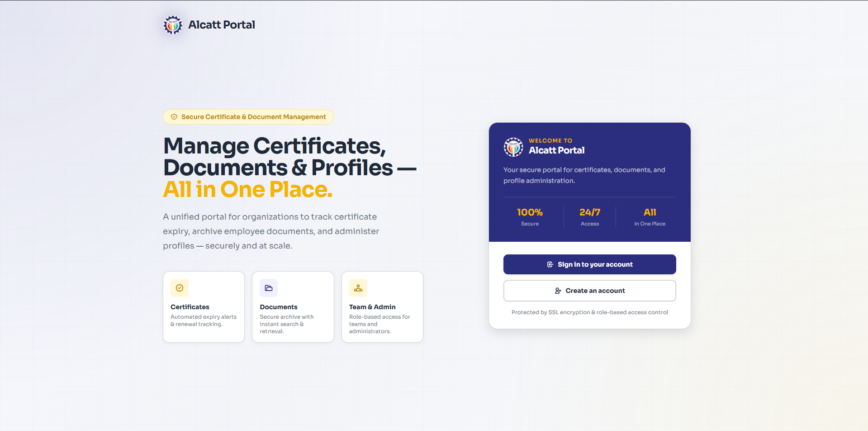The image size is (868, 431).
Task: Select the Documents feature card title
Action: pyautogui.click(x=279, y=307)
